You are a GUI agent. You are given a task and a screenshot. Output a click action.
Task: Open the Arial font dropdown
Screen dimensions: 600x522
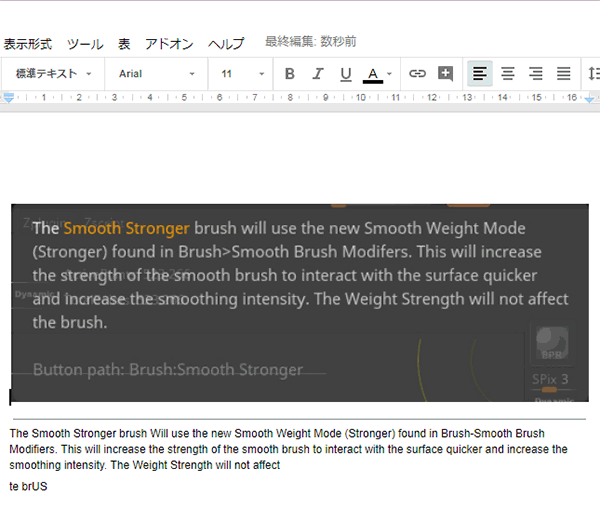point(156,74)
